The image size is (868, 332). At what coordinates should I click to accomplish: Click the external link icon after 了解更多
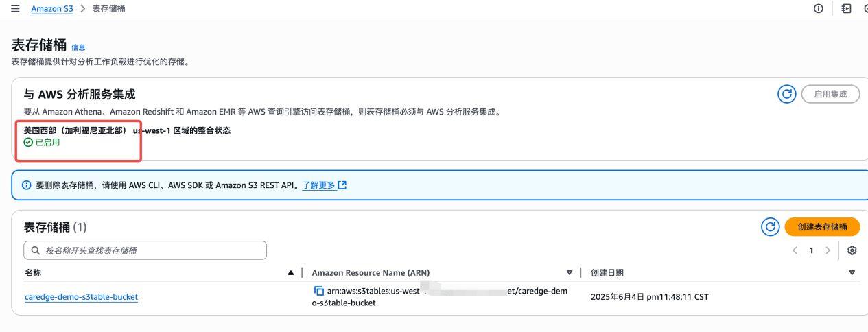(342, 185)
